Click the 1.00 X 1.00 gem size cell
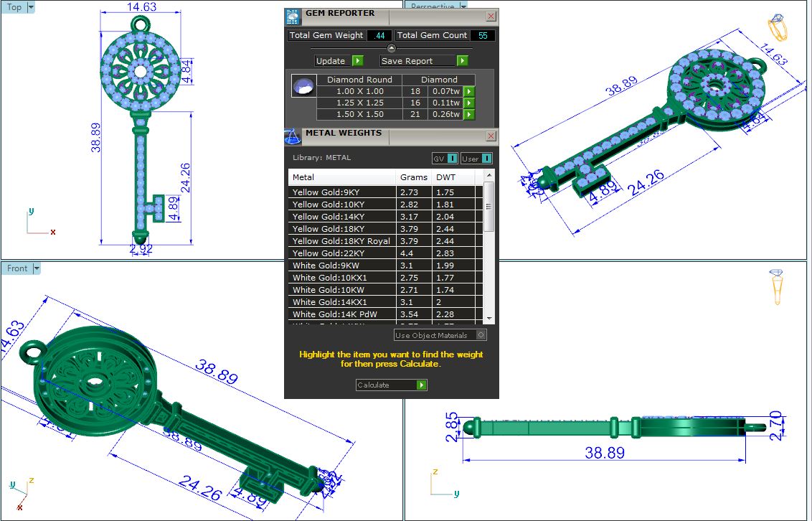 point(359,91)
